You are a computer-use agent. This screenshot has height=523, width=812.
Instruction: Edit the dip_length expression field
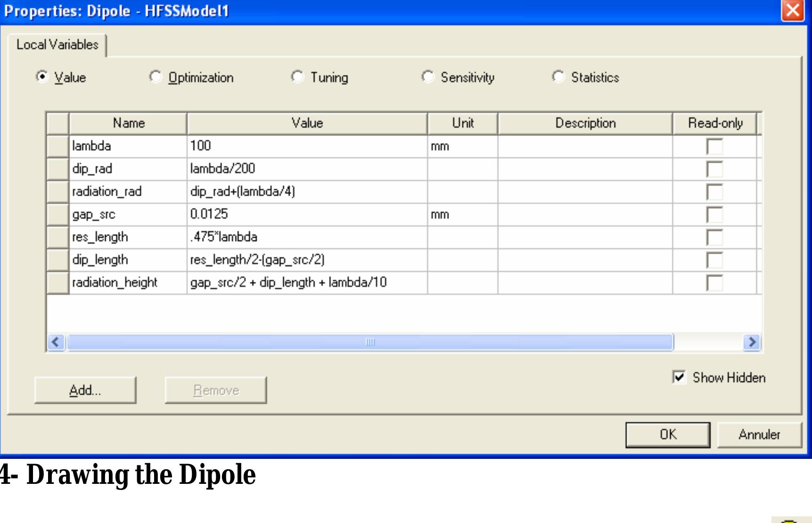[x=306, y=259]
